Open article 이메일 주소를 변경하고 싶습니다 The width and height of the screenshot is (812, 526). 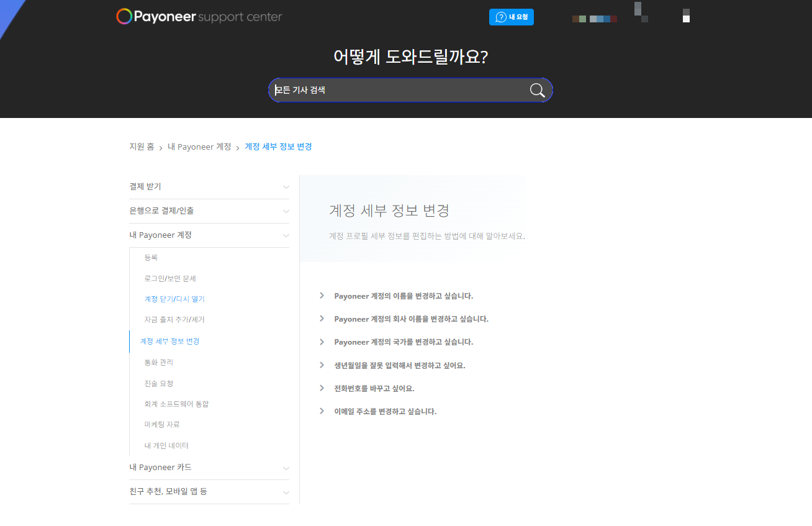pyautogui.click(x=385, y=411)
